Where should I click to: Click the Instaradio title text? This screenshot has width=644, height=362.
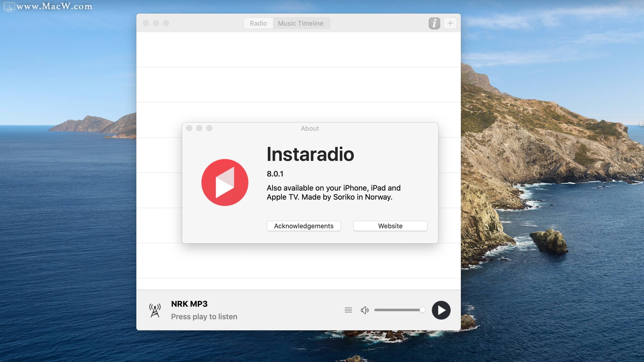(x=310, y=154)
